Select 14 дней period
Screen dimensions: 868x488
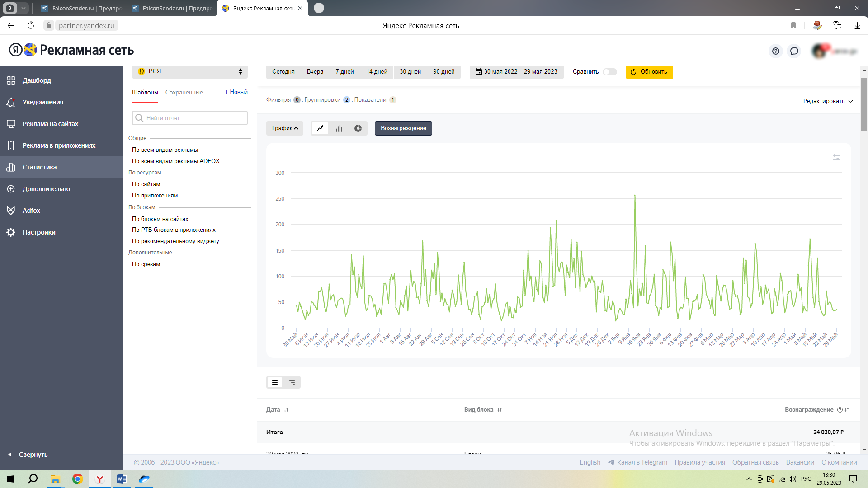pos(377,72)
